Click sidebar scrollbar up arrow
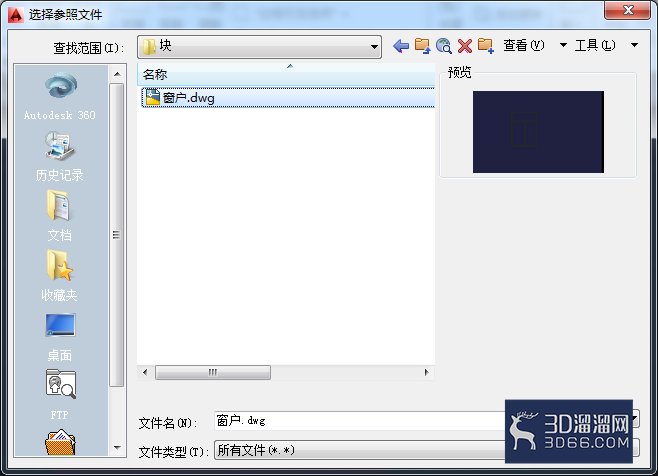The height and width of the screenshot is (476, 658). [117, 74]
